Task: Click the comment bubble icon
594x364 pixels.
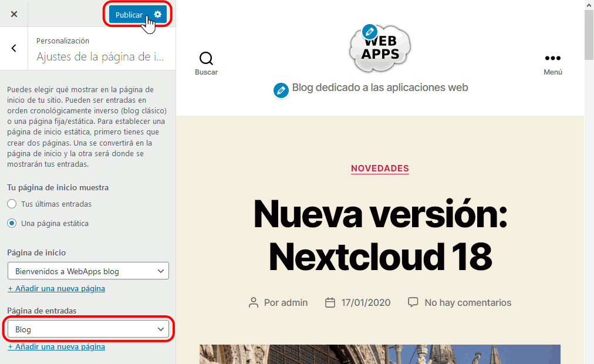Action: 413,302
